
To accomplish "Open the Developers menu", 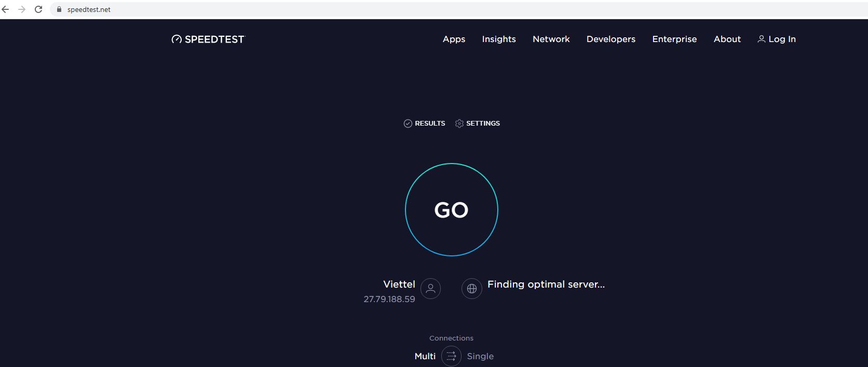I will click(x=611, y=39).
